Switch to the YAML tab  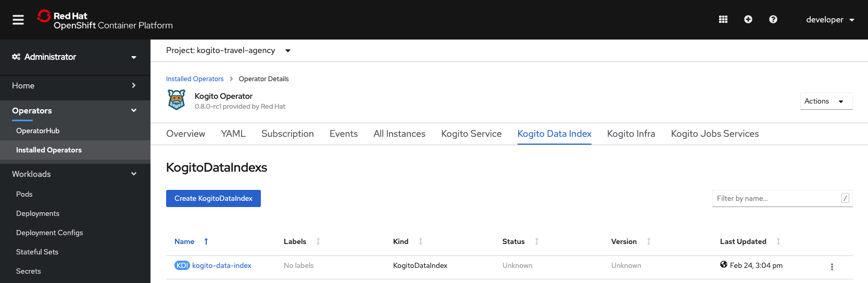pyautogui.click(x=233, y=134)
